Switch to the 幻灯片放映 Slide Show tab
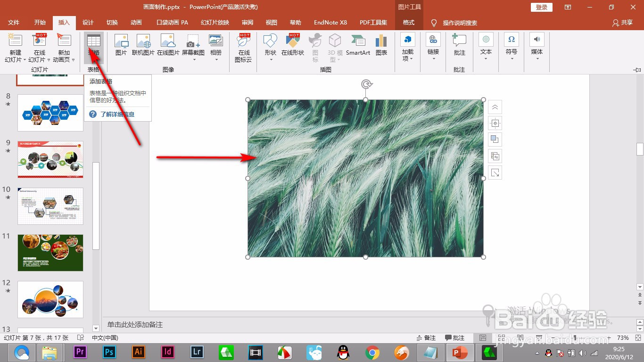This screenshot has height=362, width=644. (215, 23)
